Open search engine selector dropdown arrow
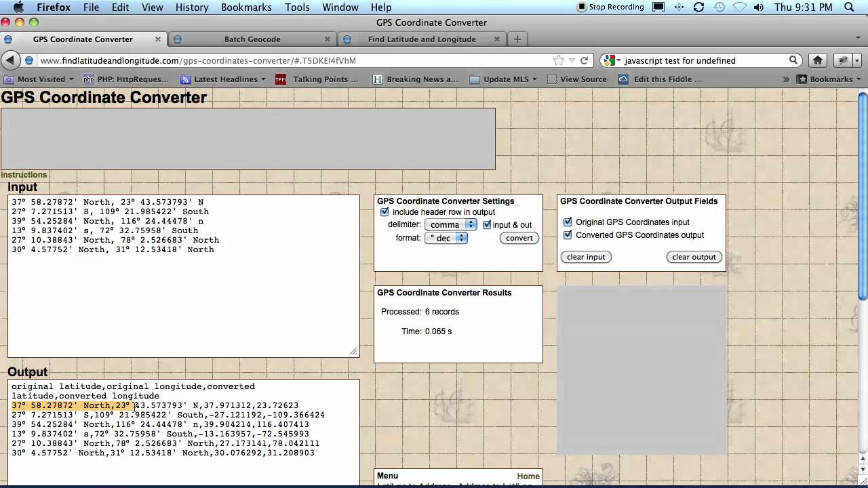 click(618, 60)
